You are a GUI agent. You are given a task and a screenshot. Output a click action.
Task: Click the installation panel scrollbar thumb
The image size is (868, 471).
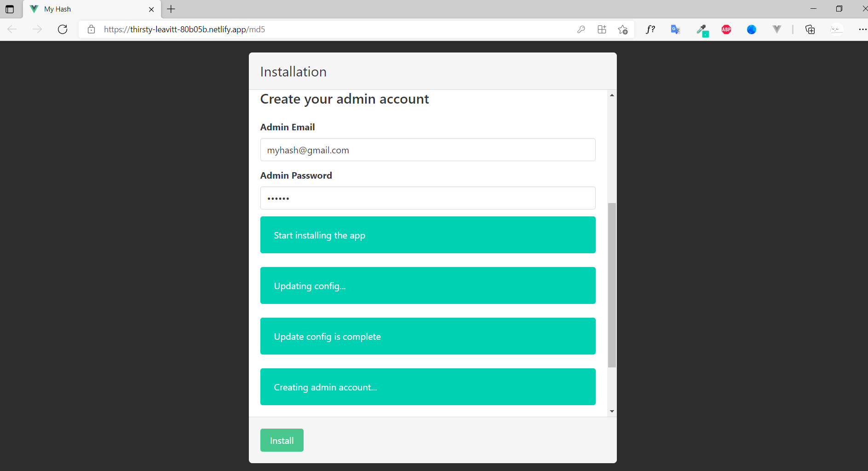coord(612,285)
